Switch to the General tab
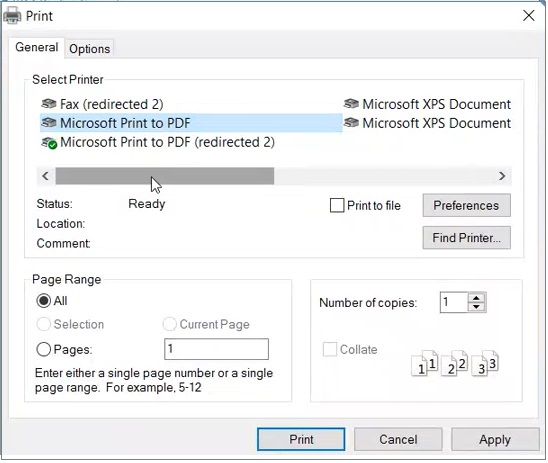The width and height of the screenshot is (548, 463). pos(37,47)
